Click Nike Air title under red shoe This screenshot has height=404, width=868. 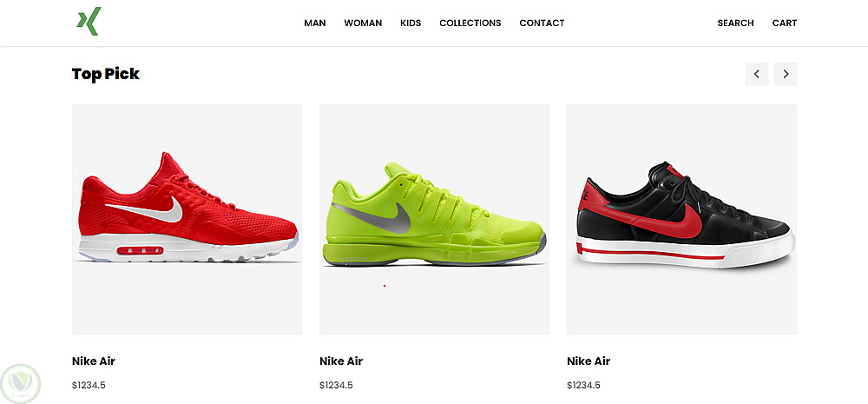click(x=94, y=361)
